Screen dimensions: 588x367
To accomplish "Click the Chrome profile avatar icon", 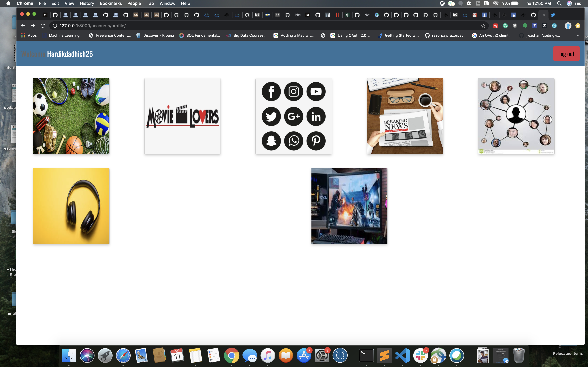I will point(568,26).
